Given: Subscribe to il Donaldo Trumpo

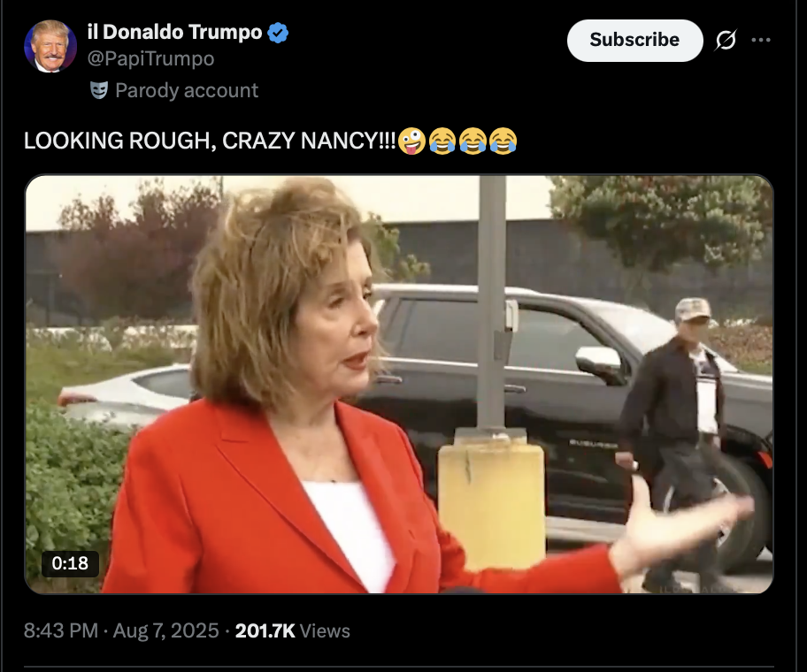Looking at the screenshot, I should [634, 40].
